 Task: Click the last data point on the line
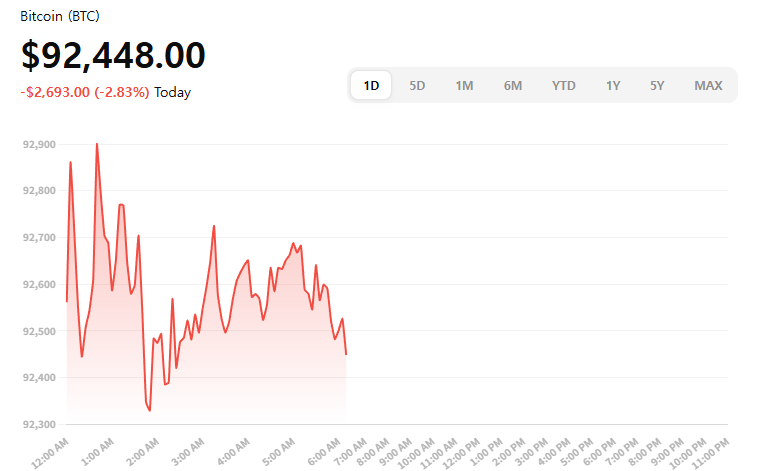click(346, 354)
